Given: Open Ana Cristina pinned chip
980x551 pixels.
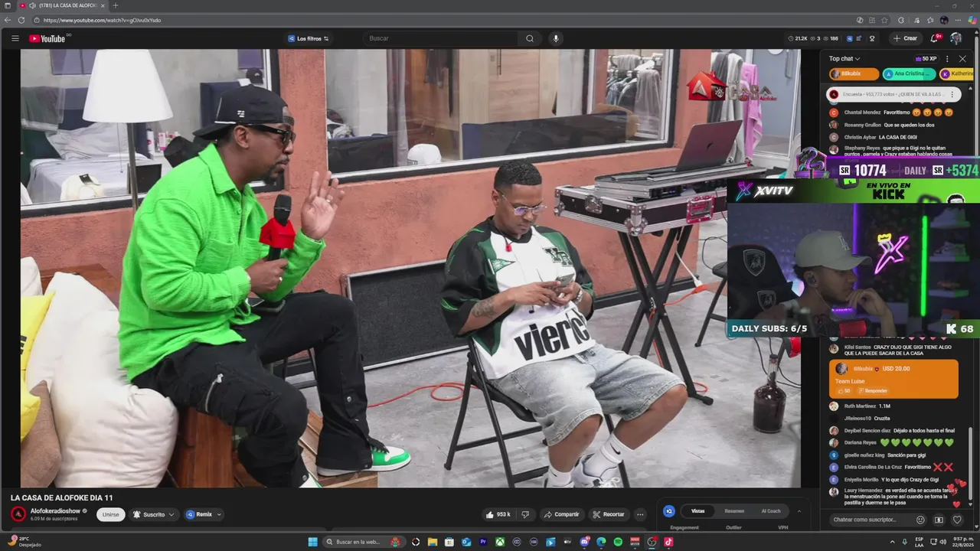Looking at the screenshot, I should 909,73.
